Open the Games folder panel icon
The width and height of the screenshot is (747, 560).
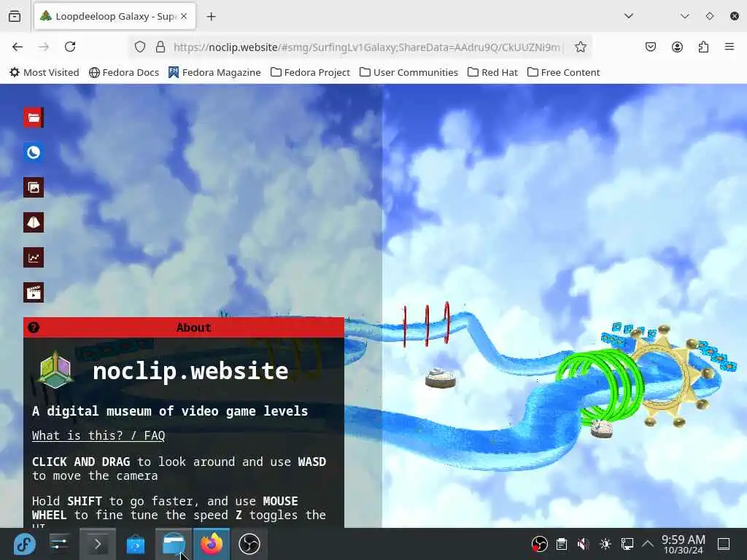pyautogui.click(x=34, y=117)
